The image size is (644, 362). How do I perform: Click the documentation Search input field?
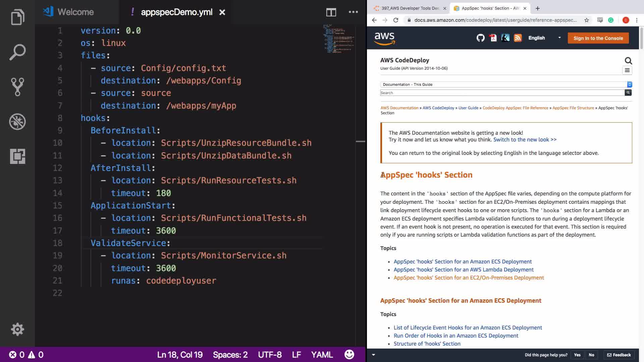click(502, 93)
